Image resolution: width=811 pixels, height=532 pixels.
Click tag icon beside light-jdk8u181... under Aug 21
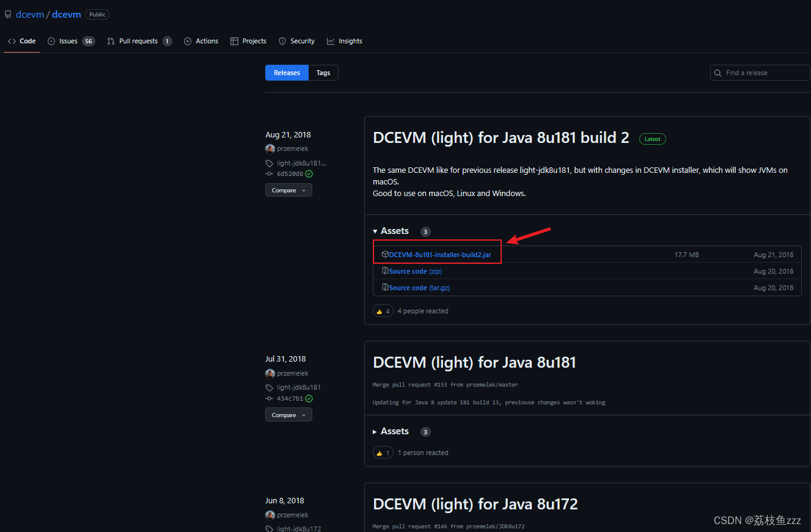coord(270,163)
